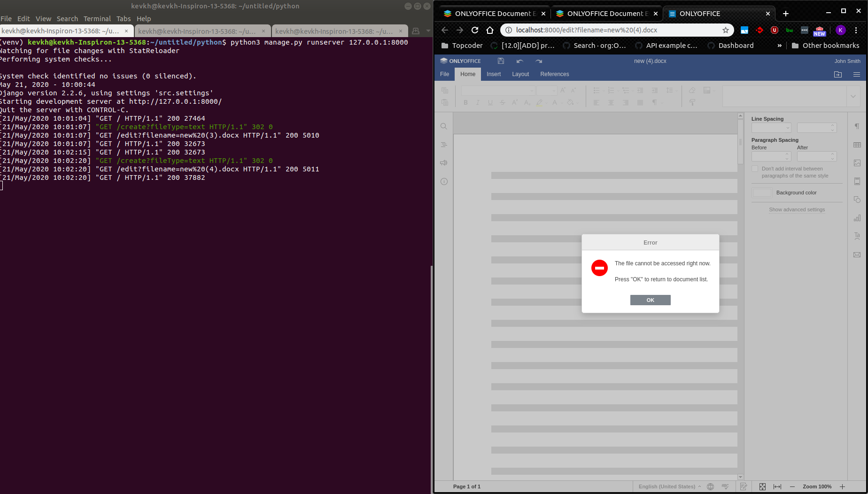Toggle Fit to Width in status bar
Image resolution: width=868 pixels, height=494 pixels.
tap(777, 486)
